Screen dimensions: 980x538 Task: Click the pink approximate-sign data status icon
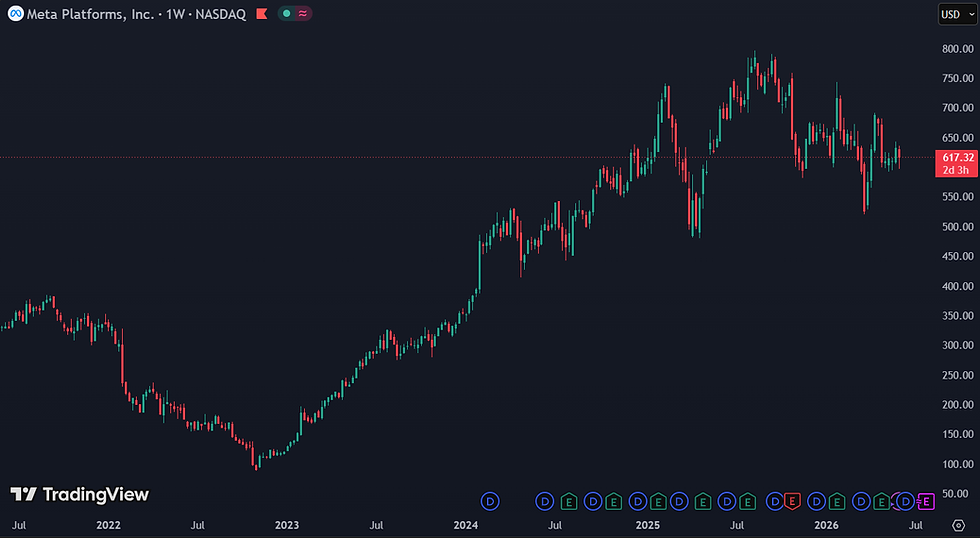coord(303,14)
